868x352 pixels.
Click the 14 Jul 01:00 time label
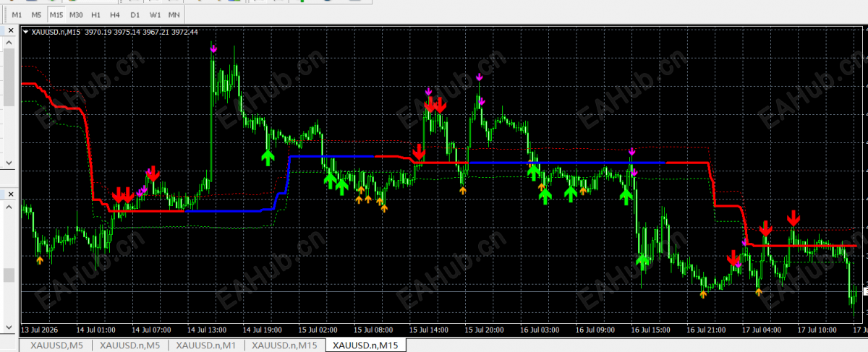pos(95,330)
